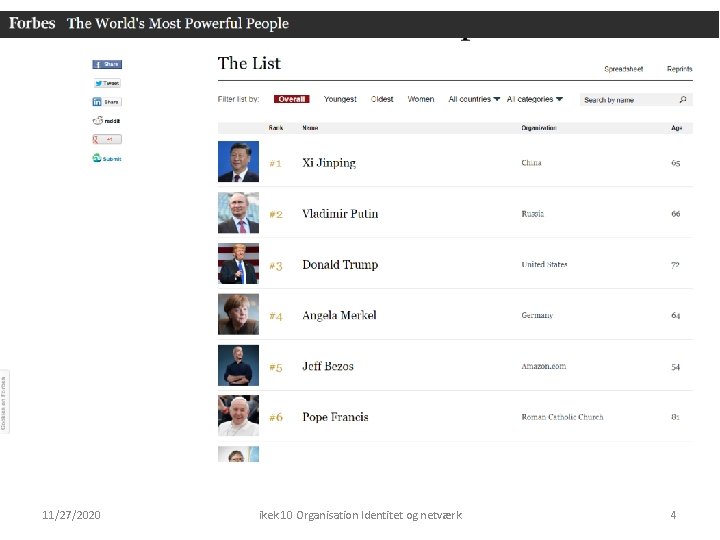This screenshot has height=540, width=720.
Task: Open Jeff Bezos's profile name
Action: point(328,366)
